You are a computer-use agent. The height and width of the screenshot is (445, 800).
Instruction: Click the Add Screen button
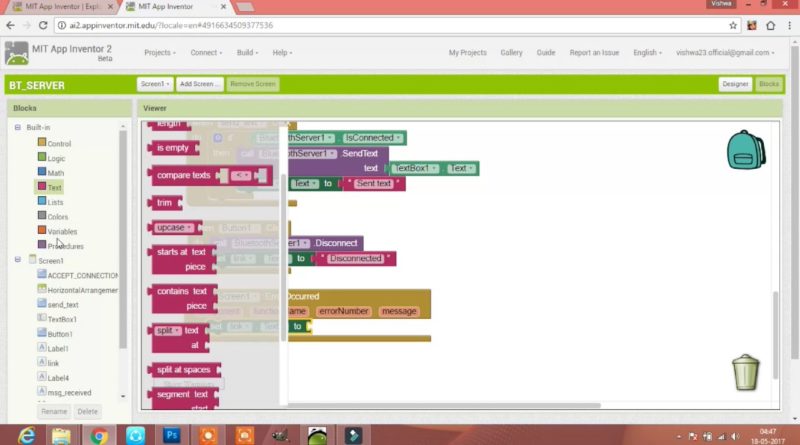pos(199,84)
